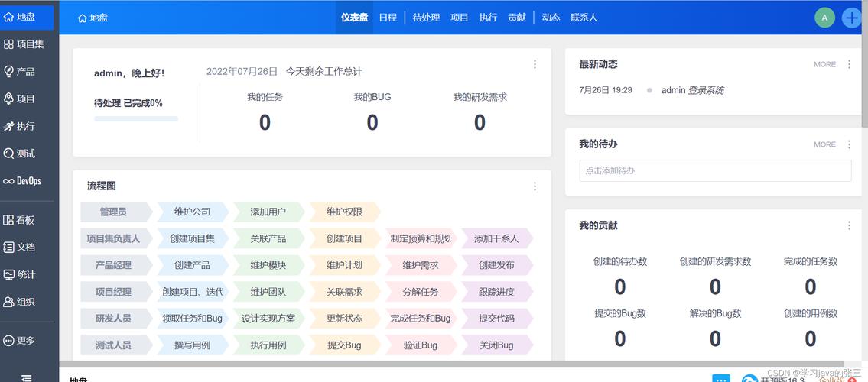The width and height of the screenshot is (868, 382).
Task: Open the 最新动态 block's three-dot menu
Action: pos(849,64)
